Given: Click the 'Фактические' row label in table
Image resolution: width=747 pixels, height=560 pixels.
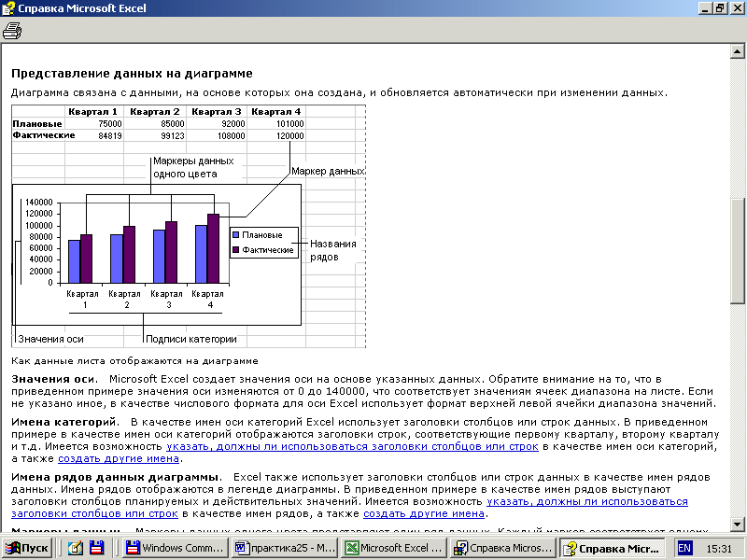Looking at the screenshot, I should 44,135.
